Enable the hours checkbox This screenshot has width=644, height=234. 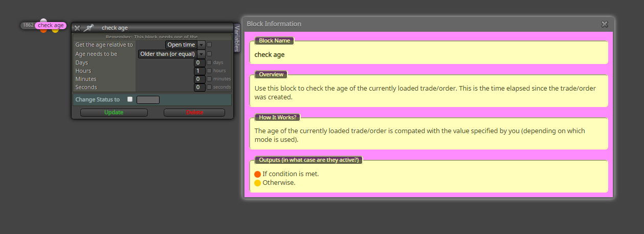209,71
